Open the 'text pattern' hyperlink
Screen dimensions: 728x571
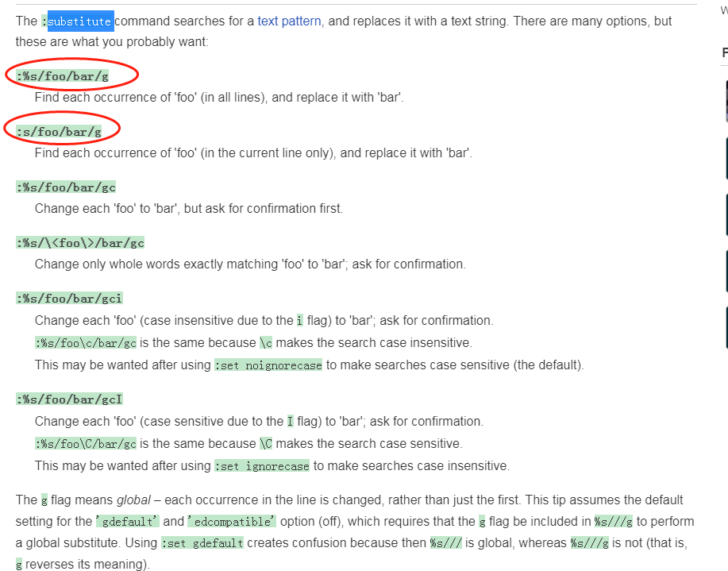pyautogui.click(x=289, y=21)
